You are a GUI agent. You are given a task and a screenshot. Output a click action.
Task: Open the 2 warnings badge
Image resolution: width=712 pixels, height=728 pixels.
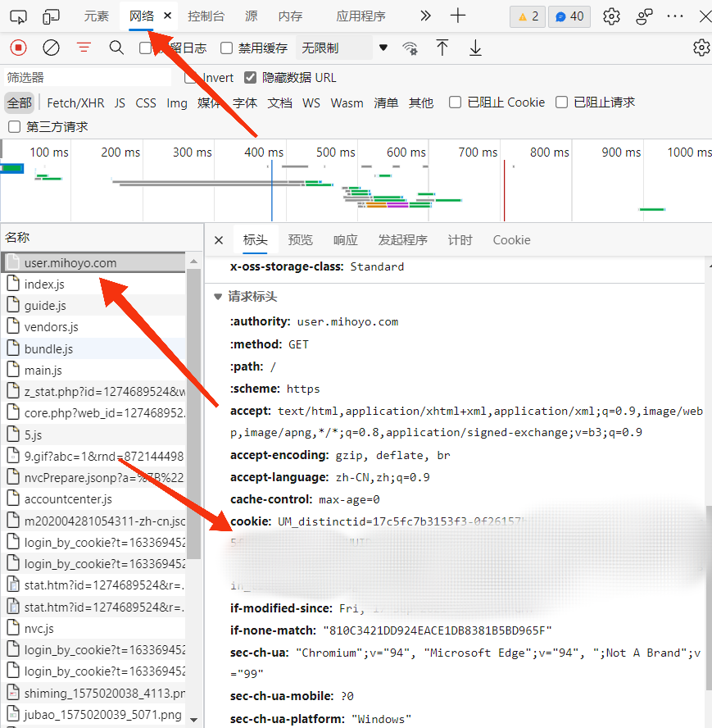[x=528, y=16]
